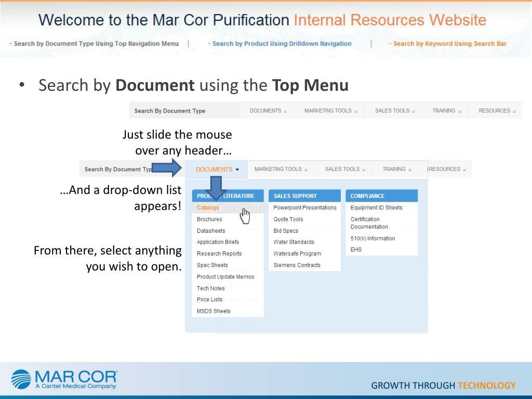Image resolution: width=532 pixels, height=399 pixels.
Task: Click Mar Cor globe logo icon
Action: pos(21,379)
